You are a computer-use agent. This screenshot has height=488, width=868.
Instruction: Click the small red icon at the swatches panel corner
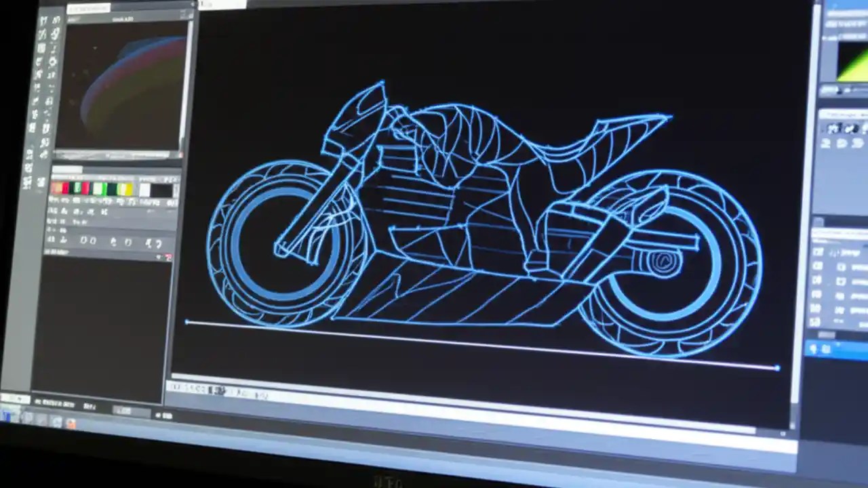point(168,257)
